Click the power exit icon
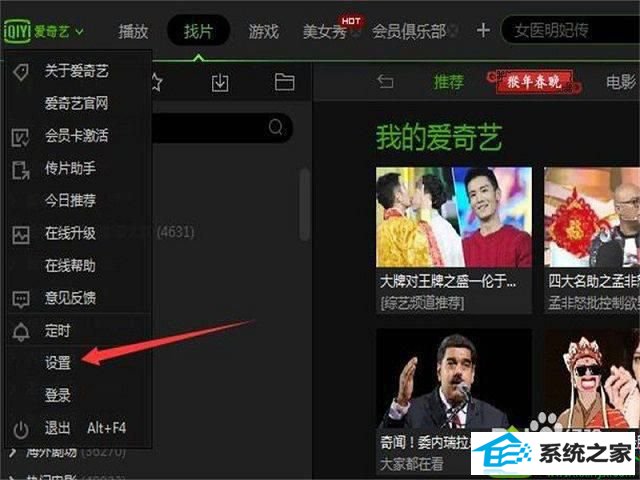The height and width of the screenshot is (480, 640). [21, 430]
